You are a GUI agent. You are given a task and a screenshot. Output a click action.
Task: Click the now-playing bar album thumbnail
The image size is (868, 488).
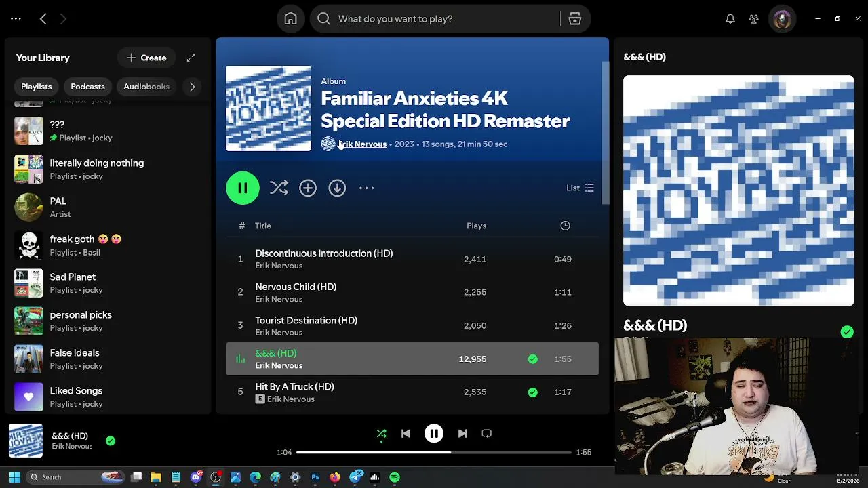pyautogui.click(x=26, y=441)
